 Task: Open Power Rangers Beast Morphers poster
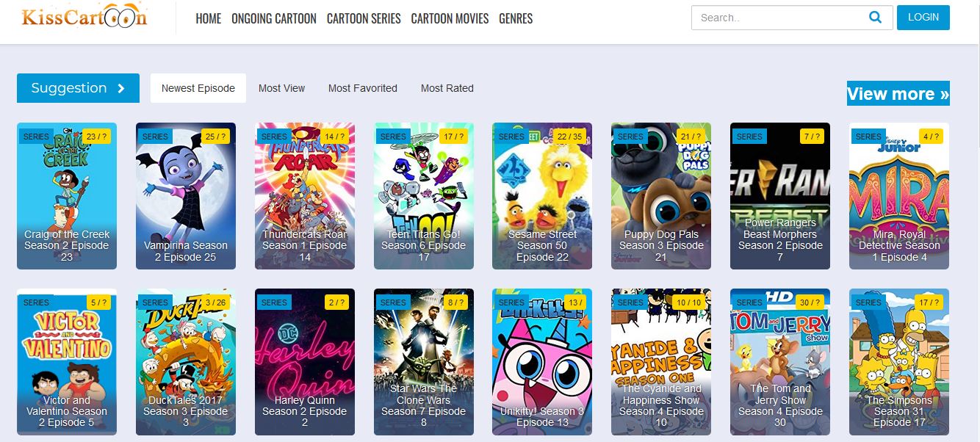[780, 195]
